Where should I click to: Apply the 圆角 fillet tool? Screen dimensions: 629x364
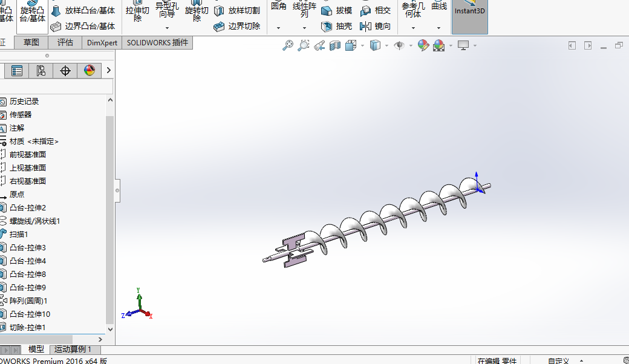pyautogui.click(x=278, y=6)
